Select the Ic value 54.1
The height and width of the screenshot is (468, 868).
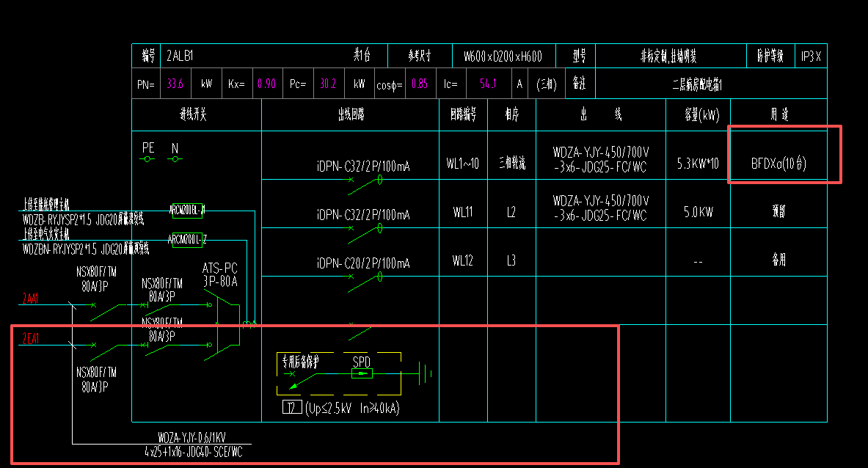(487, 84)
